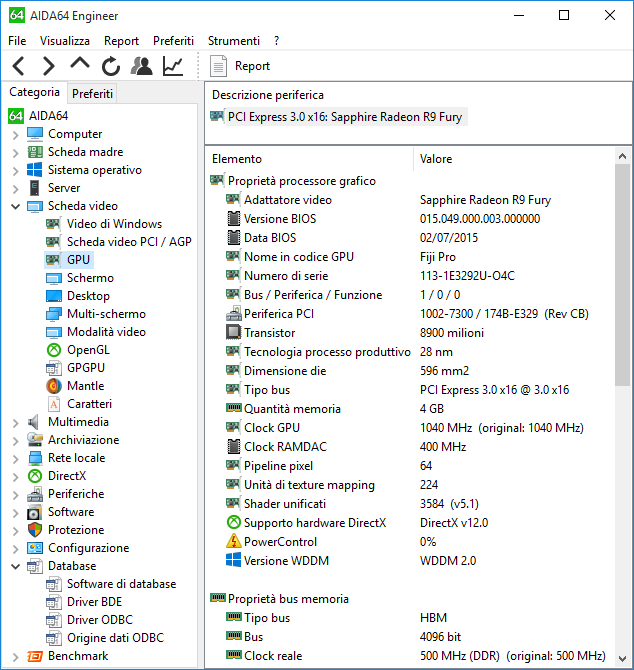Screen dimensions: 634x670
Task: Select the Configurazione tree item
Action: [78, 548]
